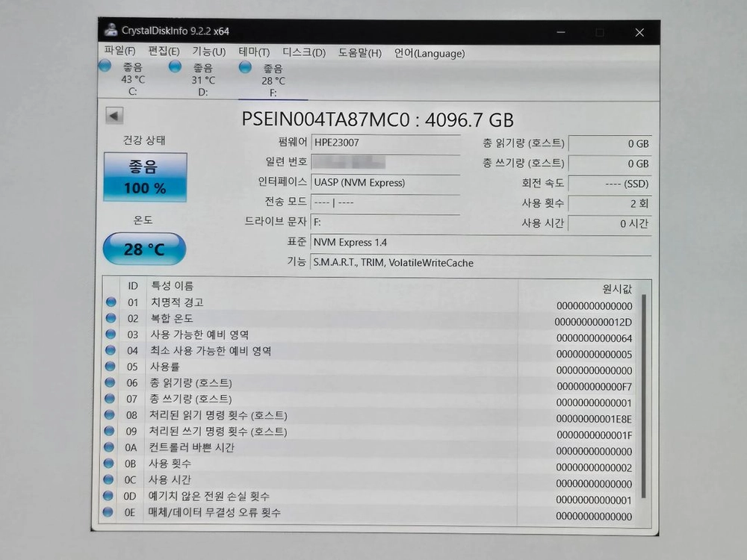Click the raw value 0000000000012D

pos(593,323)
